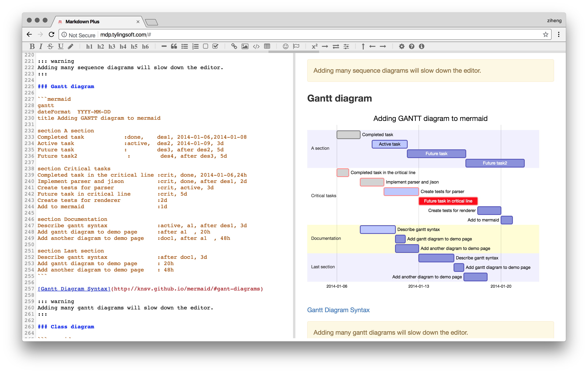Open the Gantt Diagram Syntax link in the preview
Image resolution: width=588 pixels, height=373 pixels.
tap(338, 310)
